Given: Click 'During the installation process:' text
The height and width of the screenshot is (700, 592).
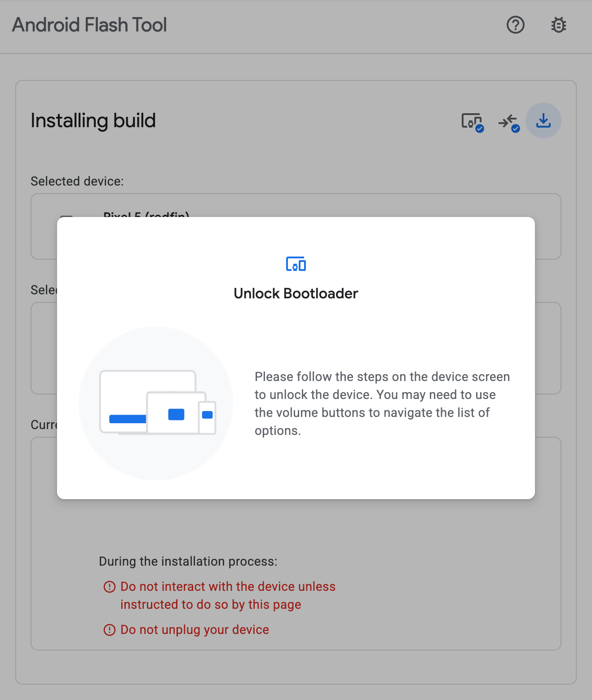Looking at the screenshot, I should [188, 561].
